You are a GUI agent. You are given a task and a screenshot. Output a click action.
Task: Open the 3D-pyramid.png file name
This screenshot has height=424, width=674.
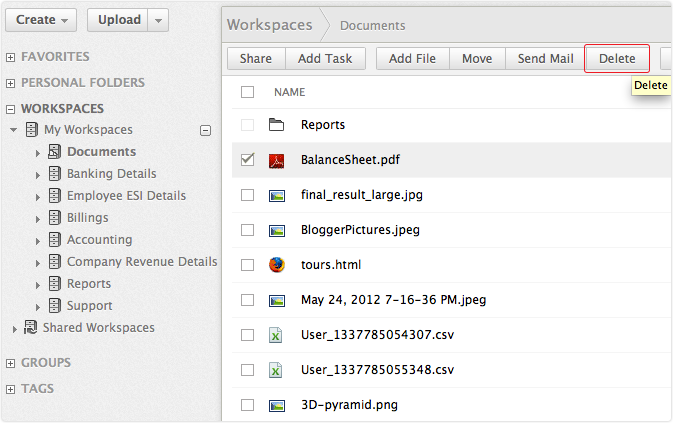(349, 405)
